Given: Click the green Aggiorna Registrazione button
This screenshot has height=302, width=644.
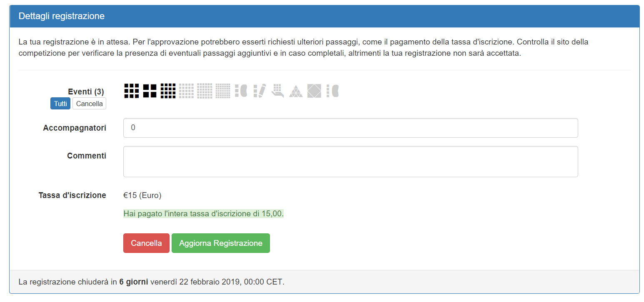Looking at the screenshot, I should pyautogui.click(x=221, y=243).
